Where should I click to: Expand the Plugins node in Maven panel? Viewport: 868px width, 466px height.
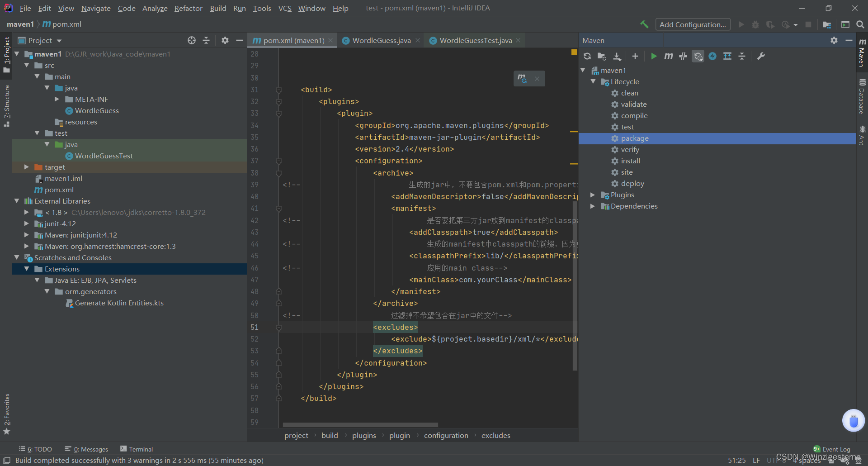pos(593,195)
